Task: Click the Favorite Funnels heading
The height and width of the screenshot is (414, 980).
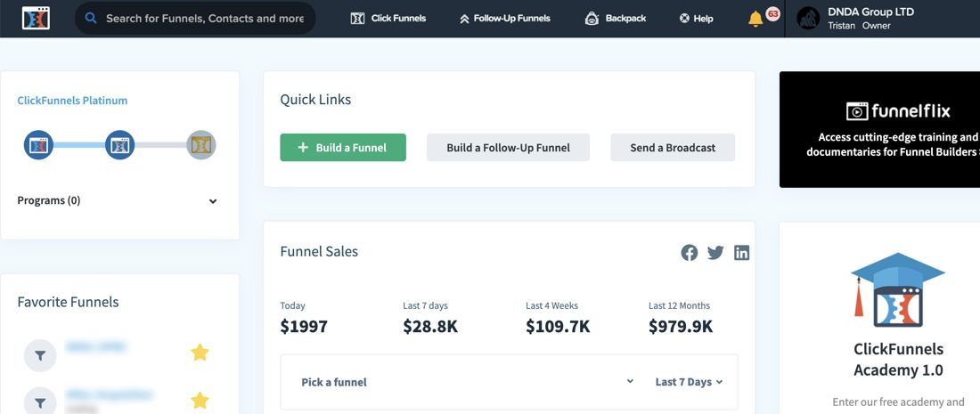Action: (68, 302)
